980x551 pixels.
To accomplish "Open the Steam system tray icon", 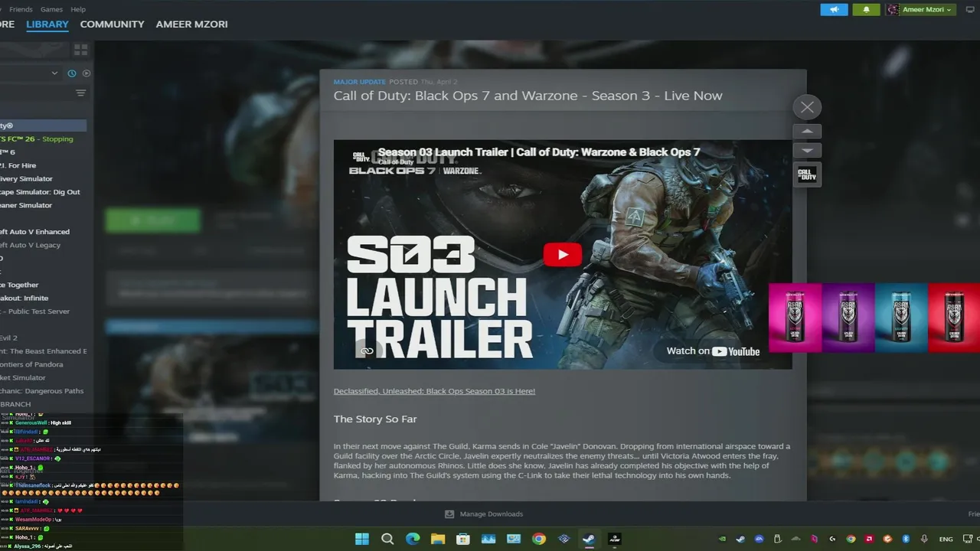I will (740, 539).
